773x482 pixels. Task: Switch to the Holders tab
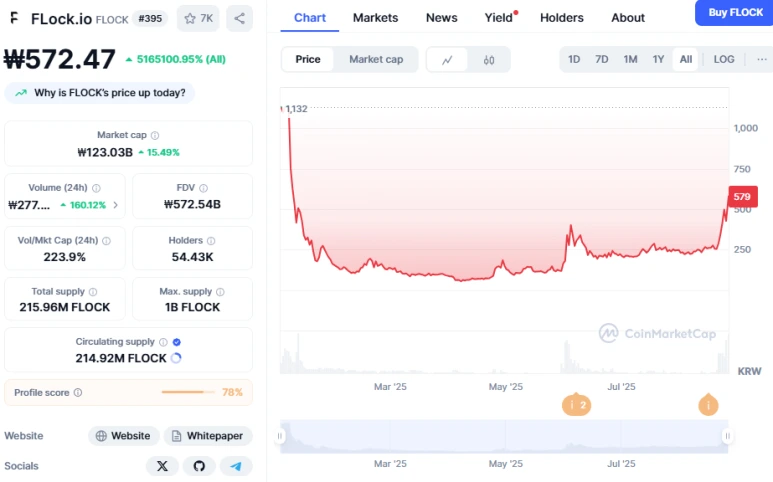(561, 18)
